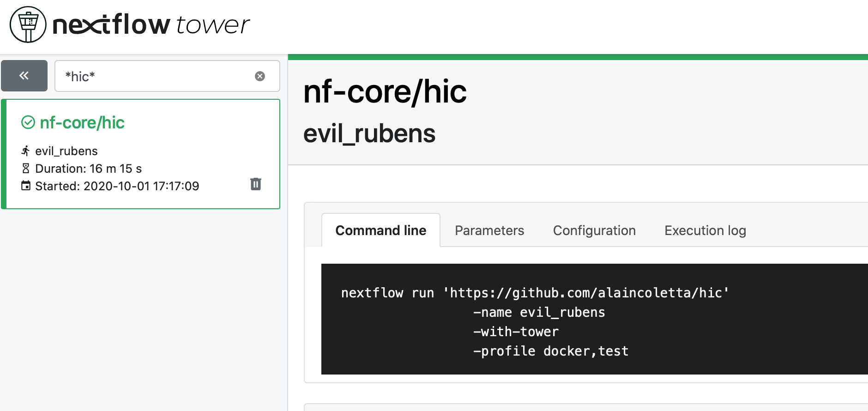This screenshot has width=868, height=411.
Task: Click the evil_rubens run name heading
Action: coord(369,134)
